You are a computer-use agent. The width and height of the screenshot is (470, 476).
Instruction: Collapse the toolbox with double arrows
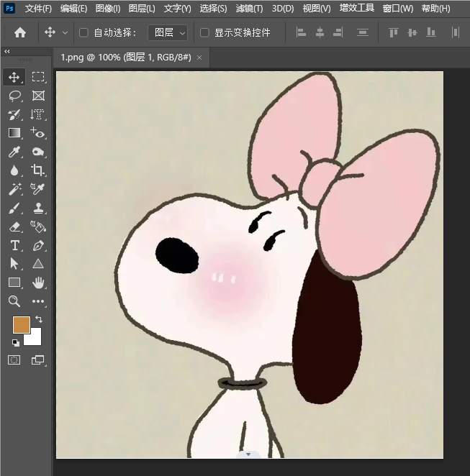(x=7, y=52)
